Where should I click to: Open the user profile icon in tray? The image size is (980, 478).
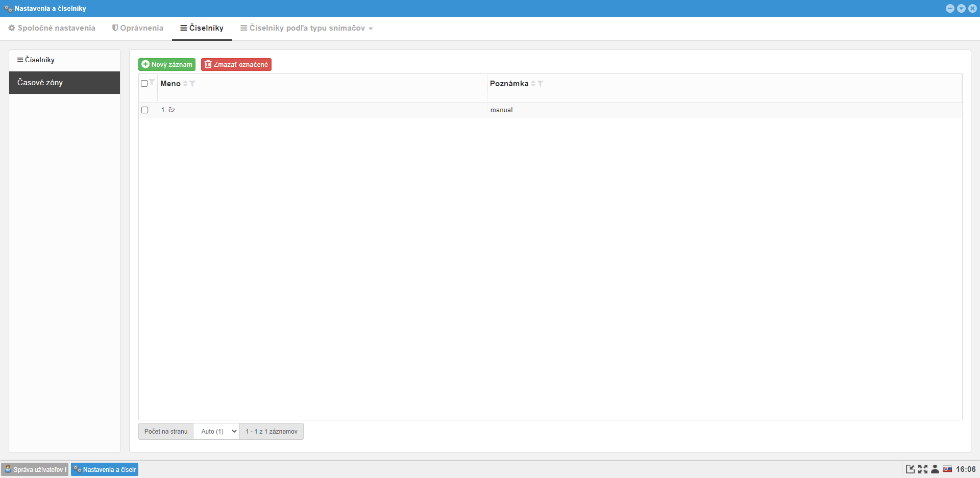935,469
